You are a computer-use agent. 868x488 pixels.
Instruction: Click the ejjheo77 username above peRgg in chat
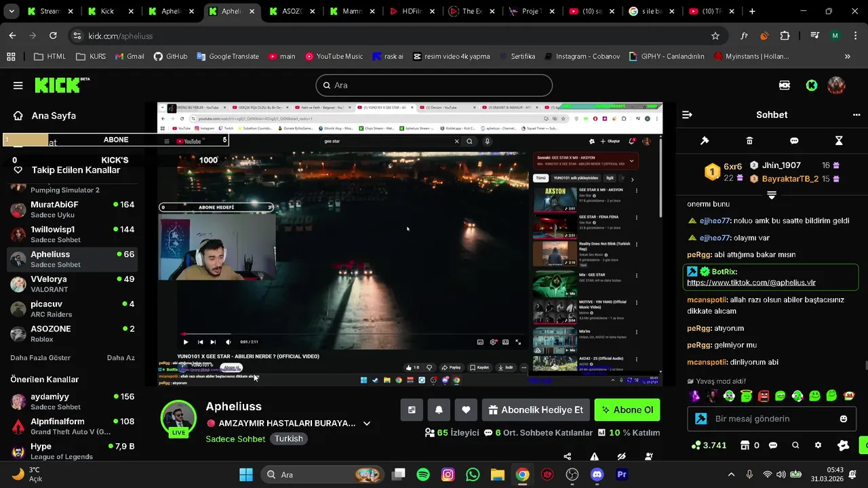714,238
